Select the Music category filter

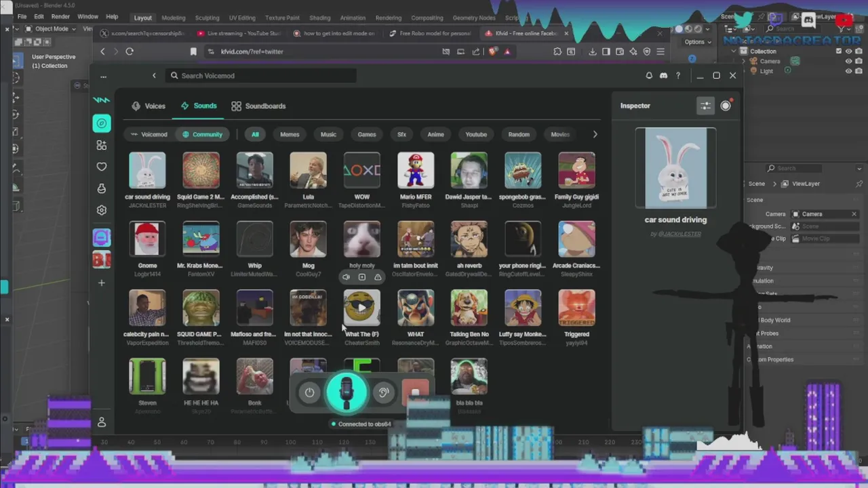328,134
